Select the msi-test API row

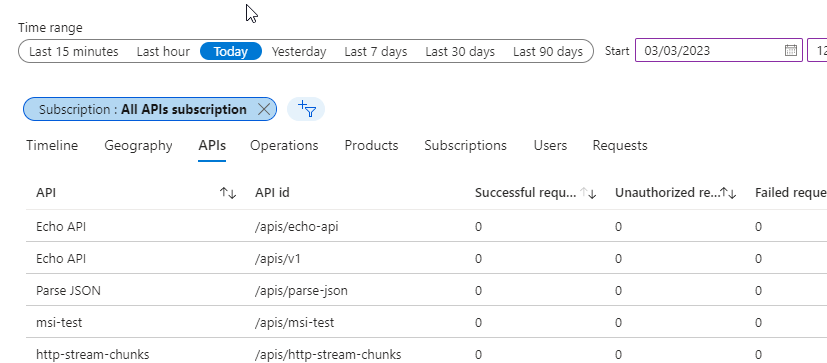(x=426, y=322)
